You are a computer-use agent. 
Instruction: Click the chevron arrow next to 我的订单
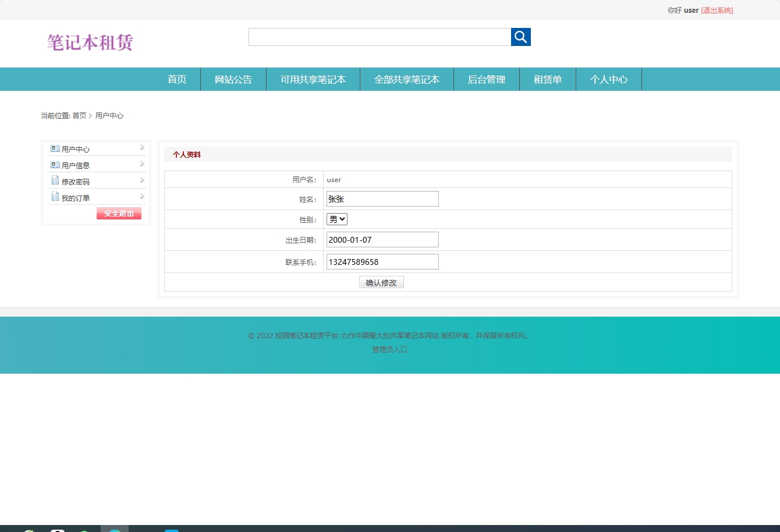point(141,197)
